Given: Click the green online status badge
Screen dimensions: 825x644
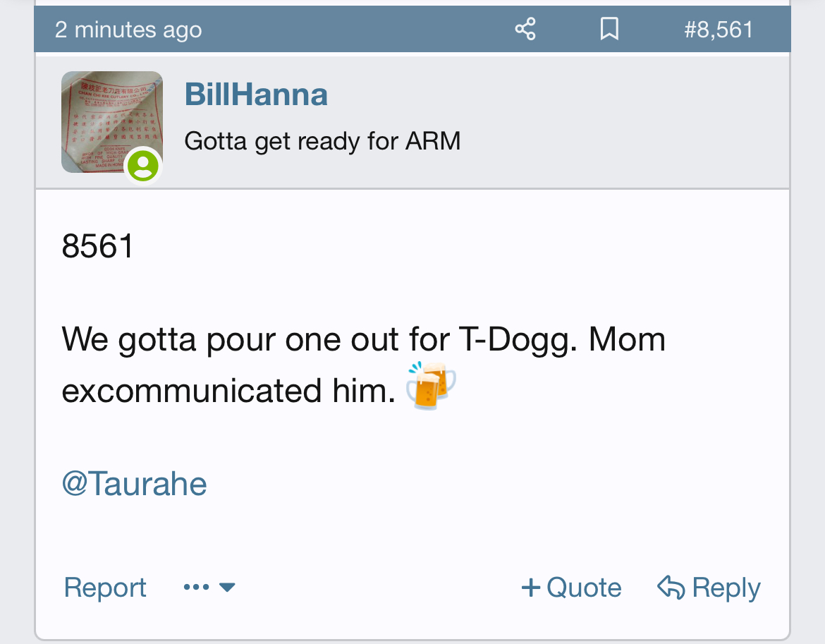Looking at the screenshot, I should tap(142, 166).
